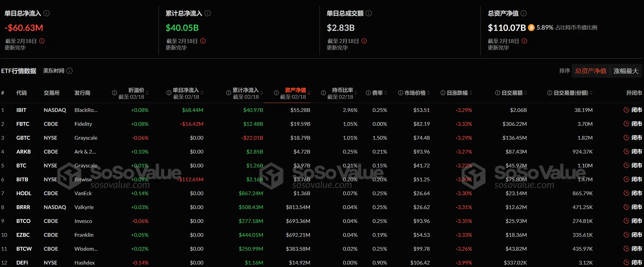Click -$22.01B cumulative inflow for GBTC
644x267 pixels.
[252, 138]
